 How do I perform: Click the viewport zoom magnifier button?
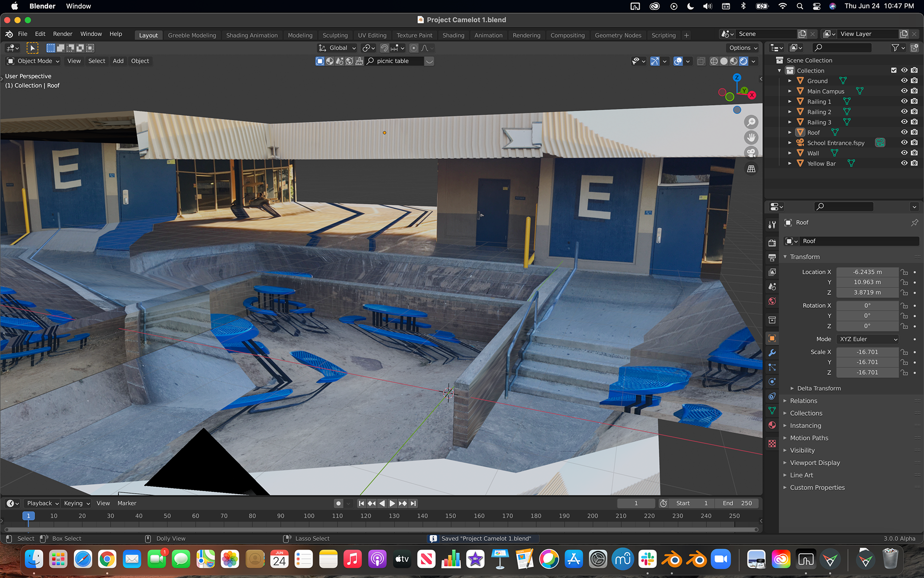pyautogui.click(x=751, y=122)
